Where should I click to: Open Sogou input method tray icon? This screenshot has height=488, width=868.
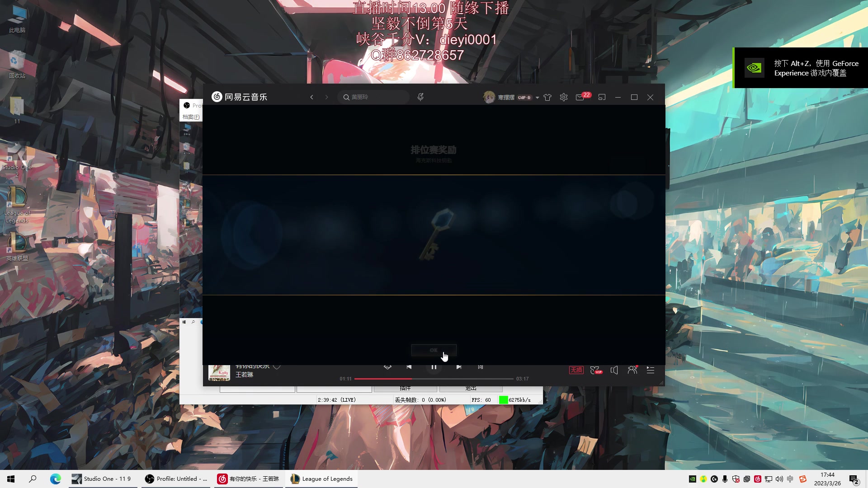[x=803, y=479]
